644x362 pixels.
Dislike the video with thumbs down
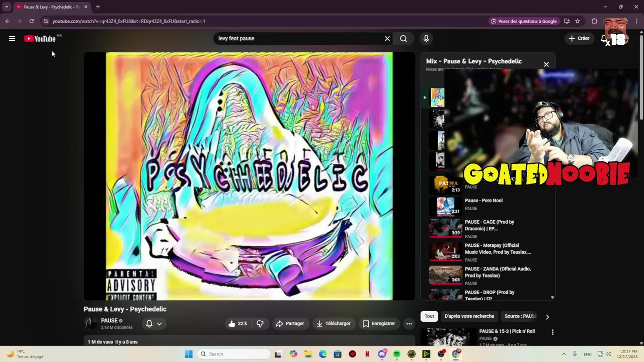click(x=260, y=324)
